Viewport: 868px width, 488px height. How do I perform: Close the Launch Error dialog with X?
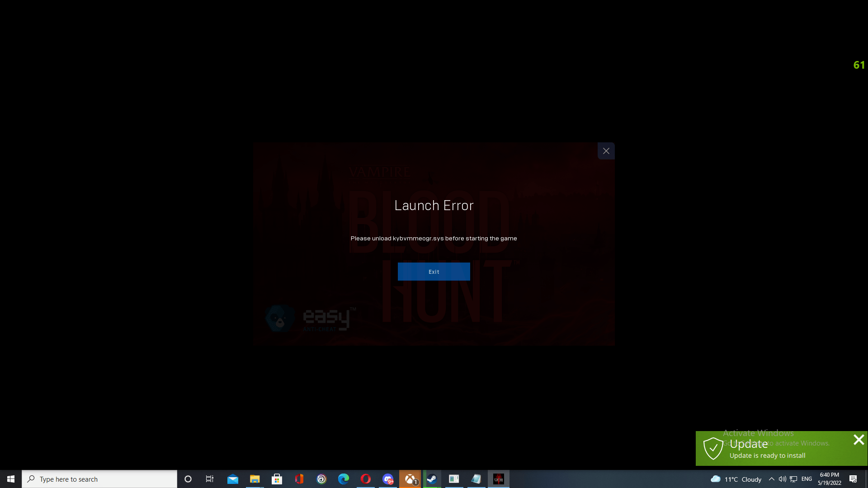click(x=606, y=151)
